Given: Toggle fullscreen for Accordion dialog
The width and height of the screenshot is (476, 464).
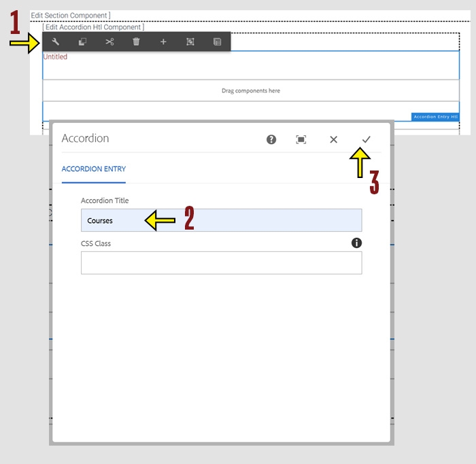Looking at the screenshot, I should click(301, 139).
